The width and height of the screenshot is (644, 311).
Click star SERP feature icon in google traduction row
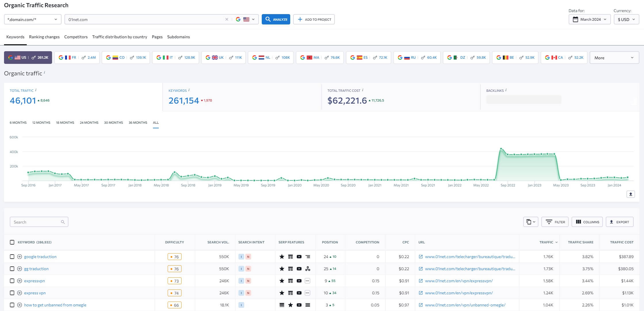pos(282,257)
